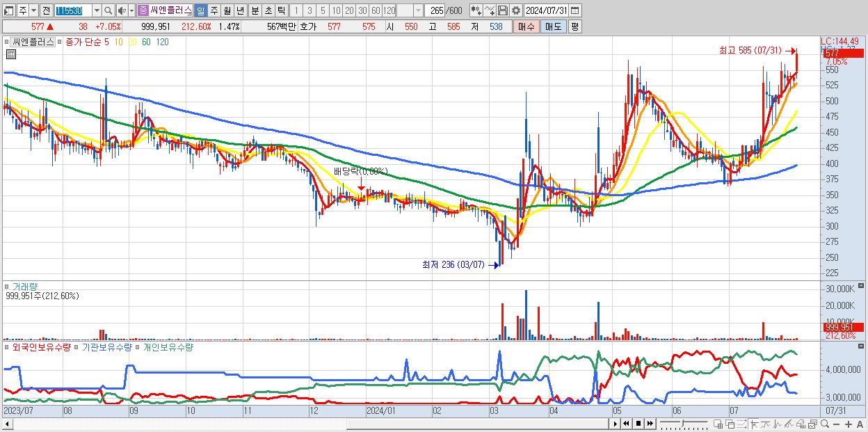Screen dimensions: 868x432
Task: Choose the 20 interval button
Action: point(349,11)
